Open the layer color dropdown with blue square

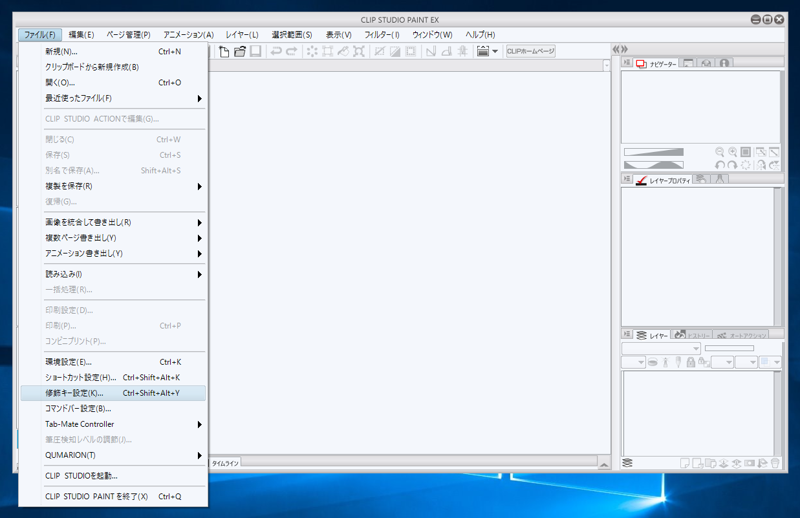(x=770, y=362)
